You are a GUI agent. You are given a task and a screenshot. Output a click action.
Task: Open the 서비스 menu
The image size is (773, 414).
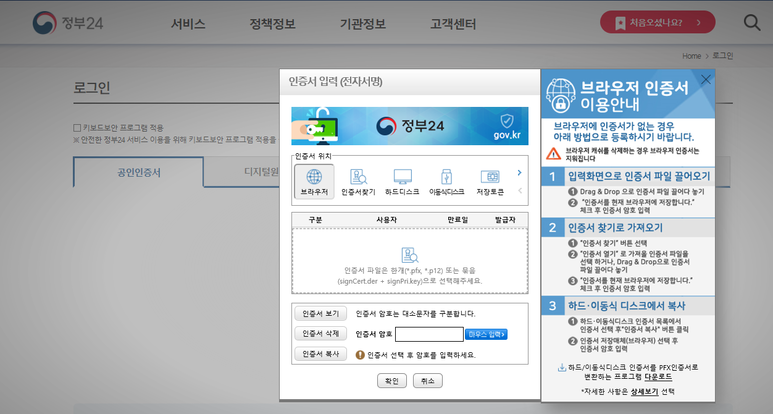pos(188,24)
